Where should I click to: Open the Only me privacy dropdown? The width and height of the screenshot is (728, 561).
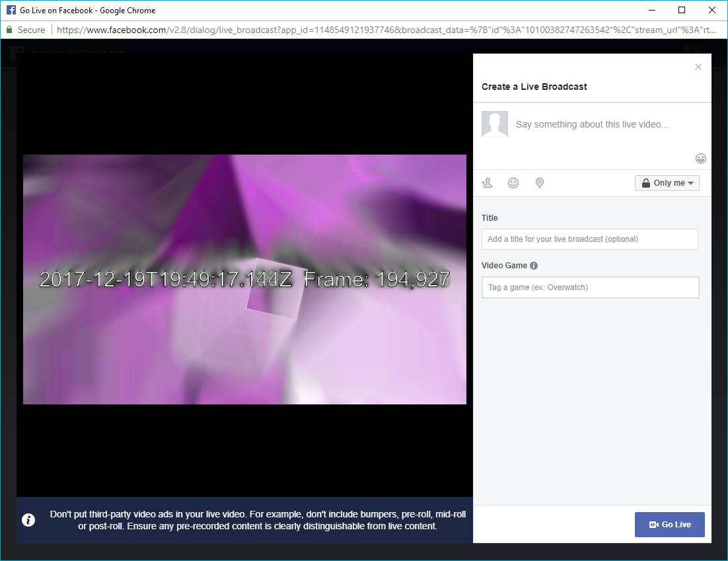[x=667, y=183]
